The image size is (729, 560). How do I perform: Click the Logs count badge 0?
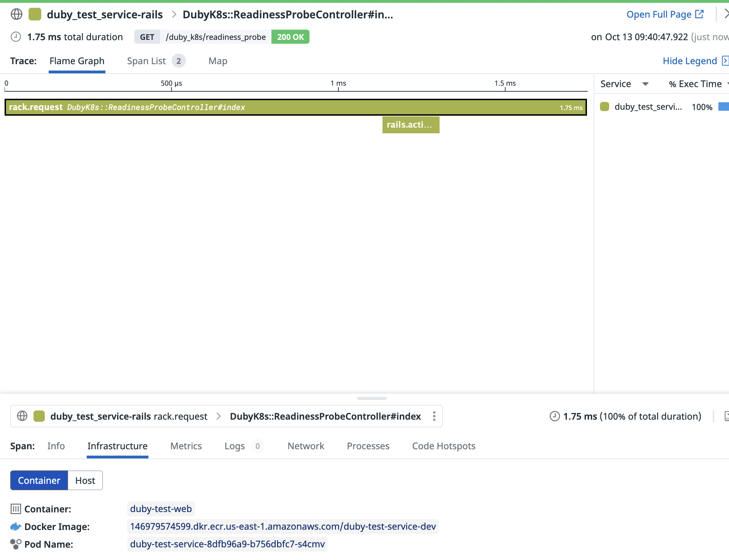258,446
